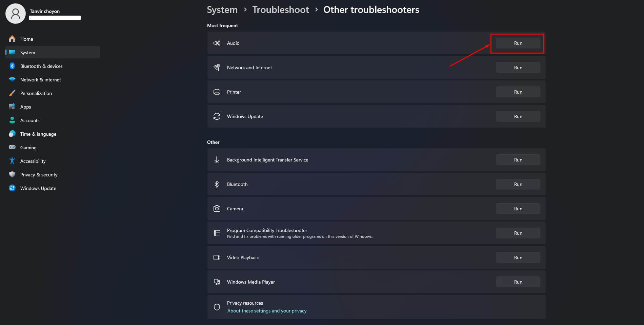Image resolution: width=644 pixels, height=325 pixels.
Task: Run Program Compatibility Troubleshooter
Action: (518, 233)
